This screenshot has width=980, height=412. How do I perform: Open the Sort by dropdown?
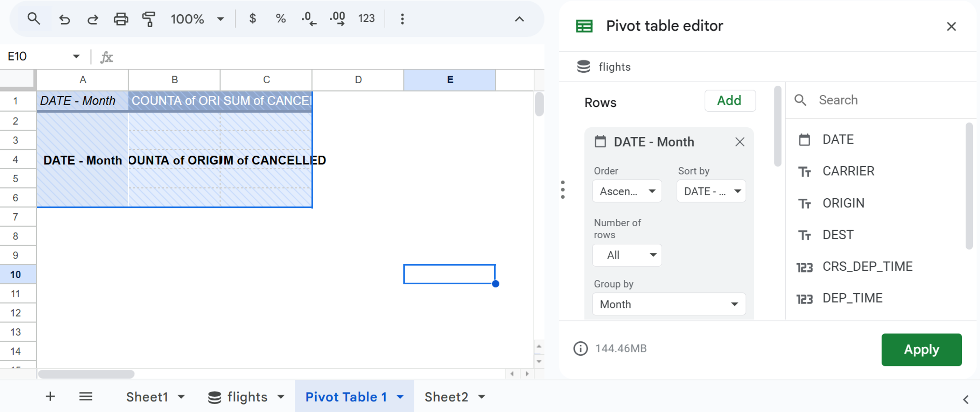click(710, 191)
